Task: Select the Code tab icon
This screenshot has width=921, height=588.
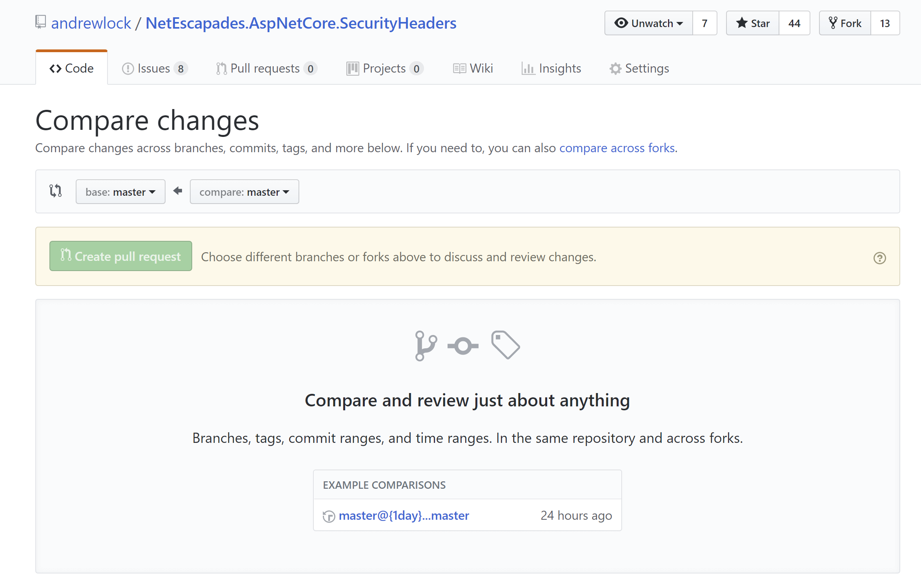Action: (56, 68)
